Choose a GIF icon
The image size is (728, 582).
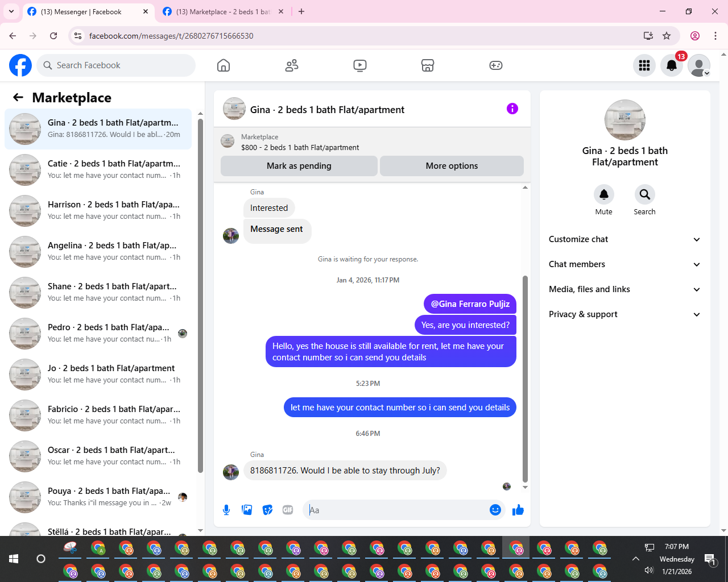tap(288, 510)
